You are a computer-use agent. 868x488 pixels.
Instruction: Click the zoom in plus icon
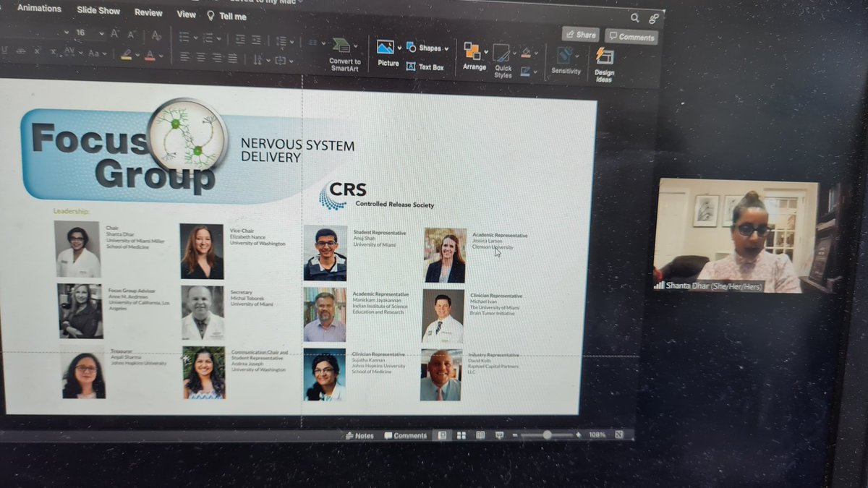[578, 435]
